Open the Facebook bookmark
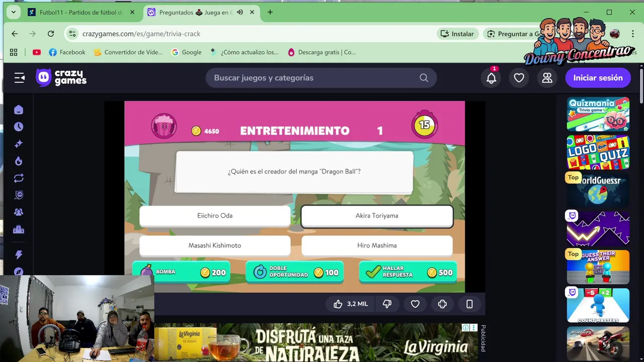Image resolution: width=644 pixels, height=362 pixels. point(67,52)
